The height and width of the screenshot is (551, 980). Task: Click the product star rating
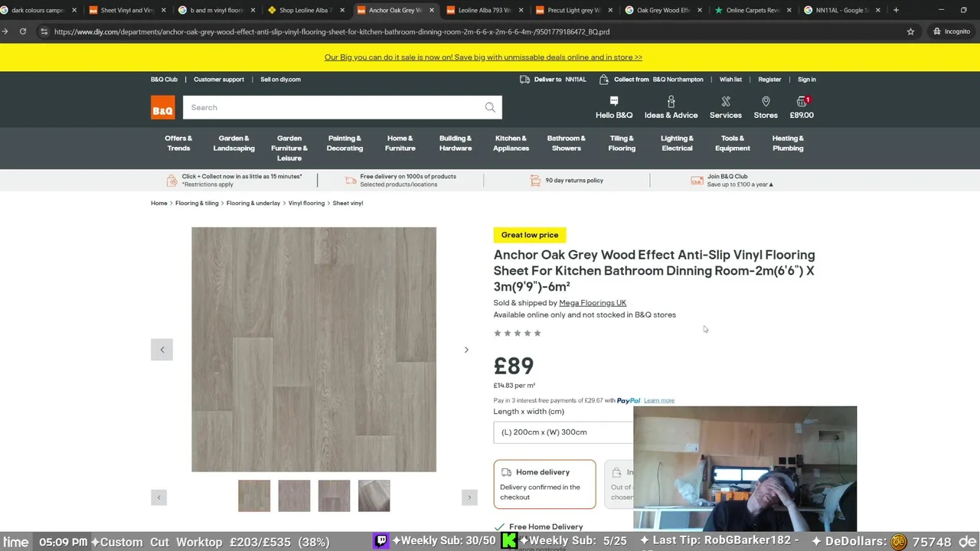518,333
